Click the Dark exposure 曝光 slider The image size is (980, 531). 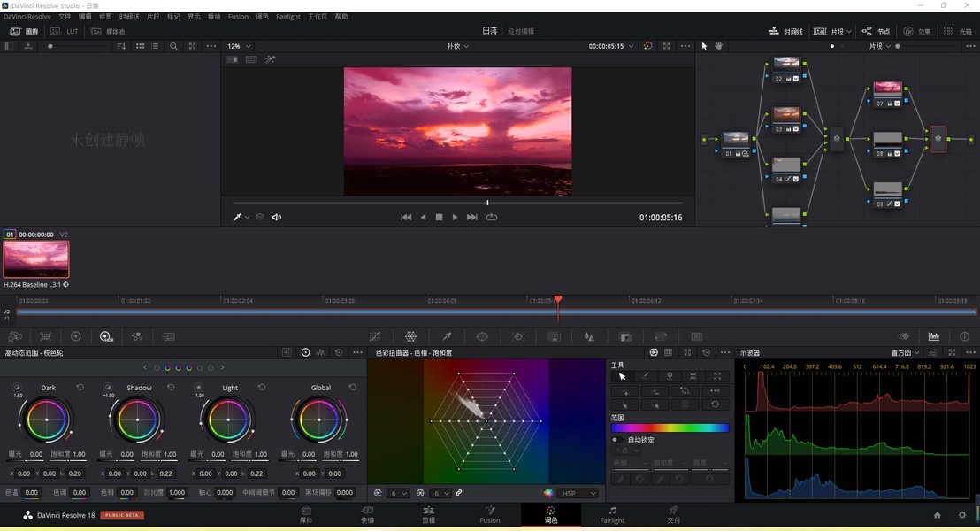(26, 459)
